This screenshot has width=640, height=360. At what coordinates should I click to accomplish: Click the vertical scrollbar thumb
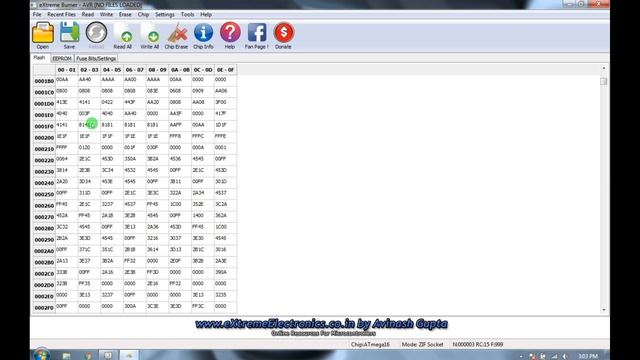click(604, 81)
